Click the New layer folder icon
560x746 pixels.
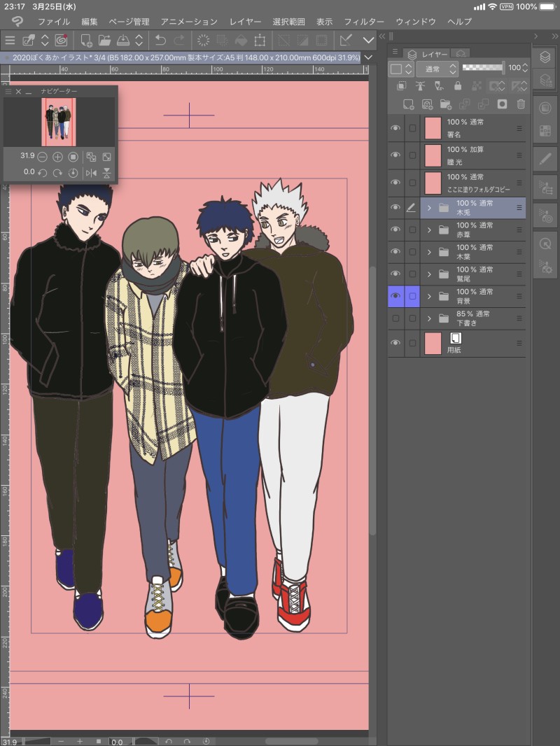(x=446, y=104)
